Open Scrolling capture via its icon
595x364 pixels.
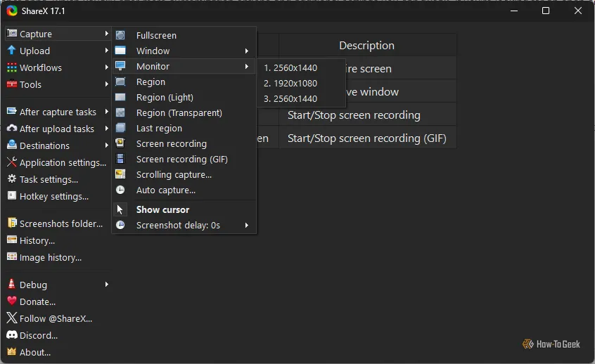[x=120, y=174]
